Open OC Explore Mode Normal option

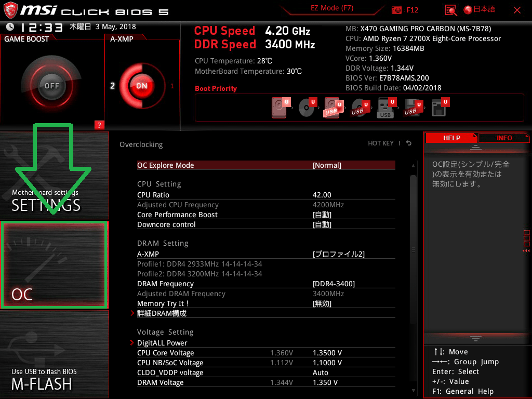tap(327, 165)
